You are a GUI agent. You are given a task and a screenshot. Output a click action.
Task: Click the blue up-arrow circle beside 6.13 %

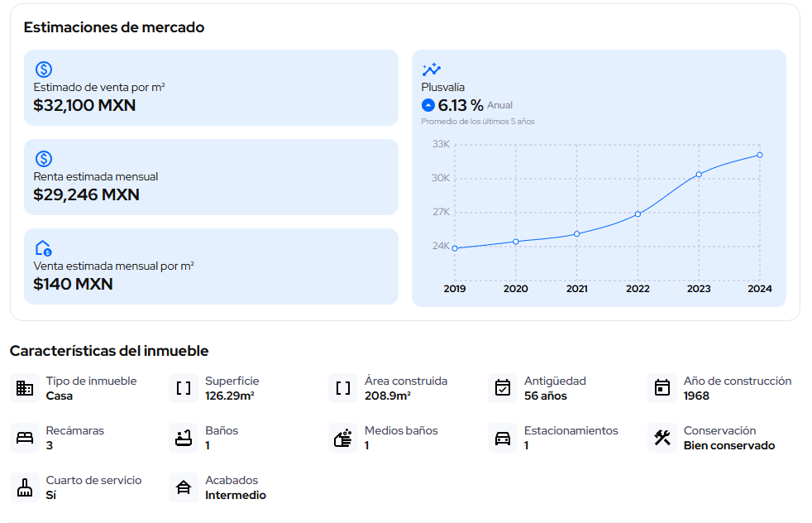point(427,105)
